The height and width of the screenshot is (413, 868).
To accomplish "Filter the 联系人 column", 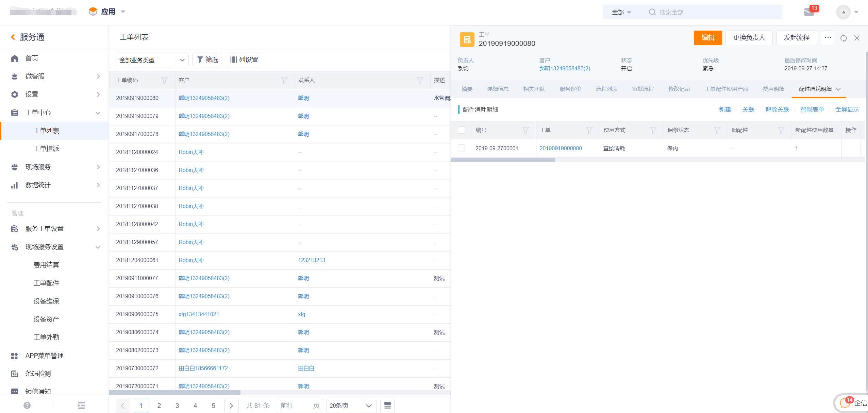I will (420, 80).
